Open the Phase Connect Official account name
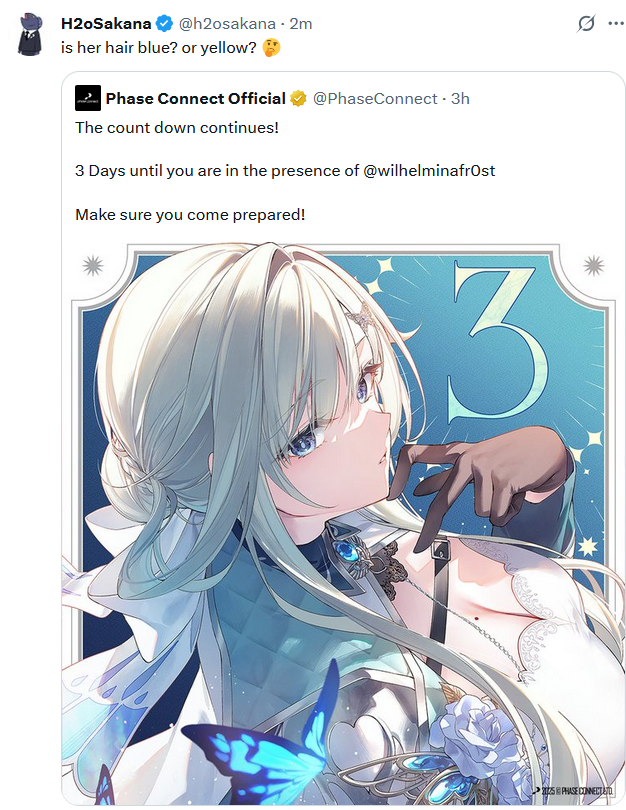Image resolution: width=626 pixels, height=810 pixels. 195,98
